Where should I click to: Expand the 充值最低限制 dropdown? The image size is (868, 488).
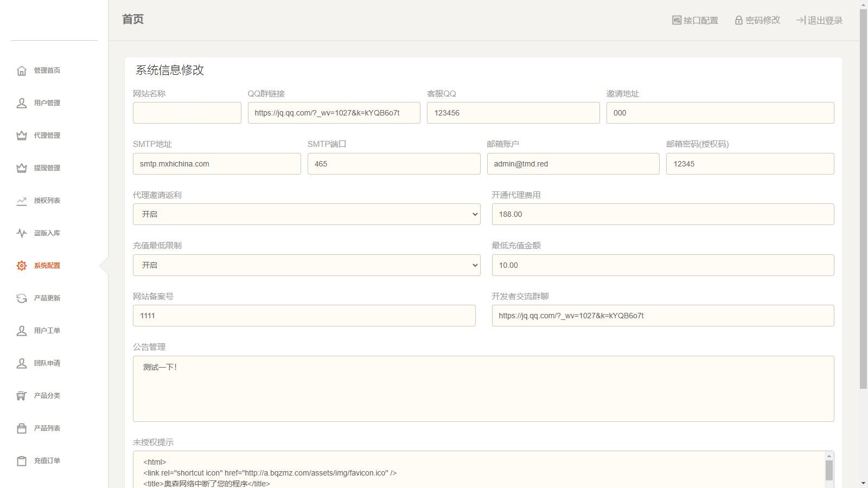click(x=307, y=265)
